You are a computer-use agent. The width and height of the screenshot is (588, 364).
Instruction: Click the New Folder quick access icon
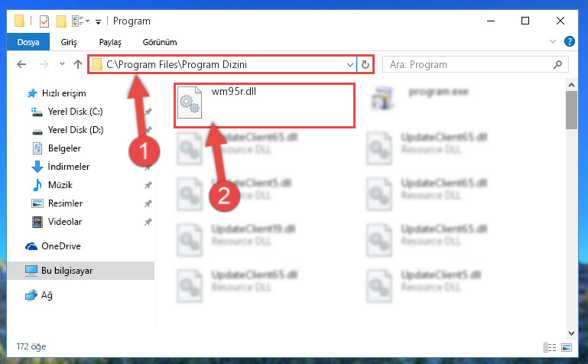click(61, 21)
